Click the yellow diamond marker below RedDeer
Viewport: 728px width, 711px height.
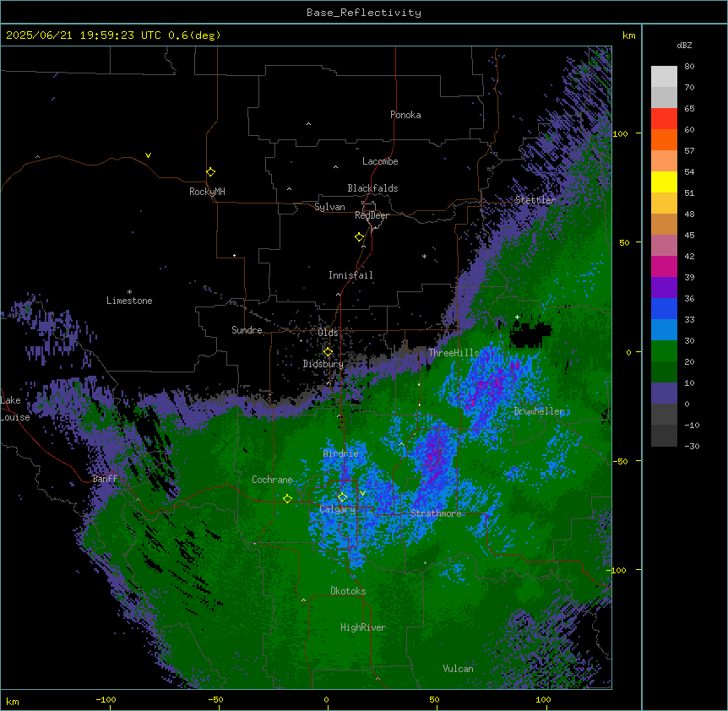(x=359, y=236)
